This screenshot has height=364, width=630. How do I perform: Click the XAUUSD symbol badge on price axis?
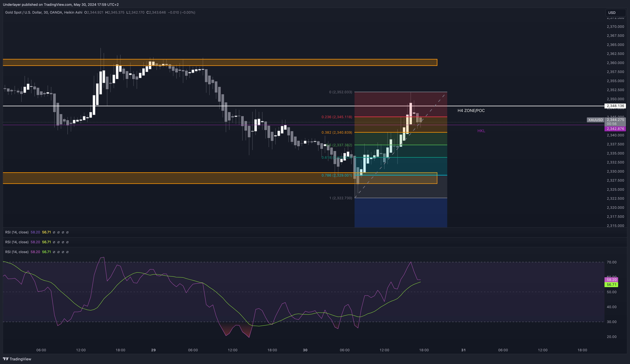(x=596, y=120)
